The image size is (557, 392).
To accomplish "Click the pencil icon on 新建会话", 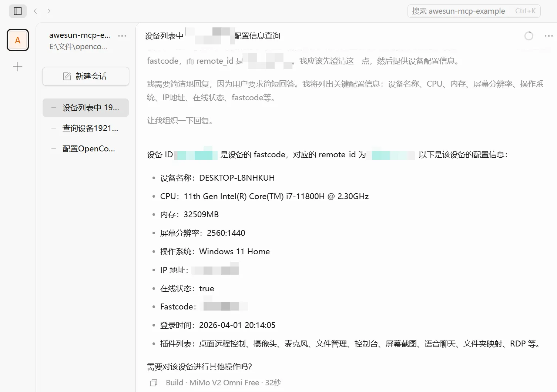I will [x=67, y=76].
